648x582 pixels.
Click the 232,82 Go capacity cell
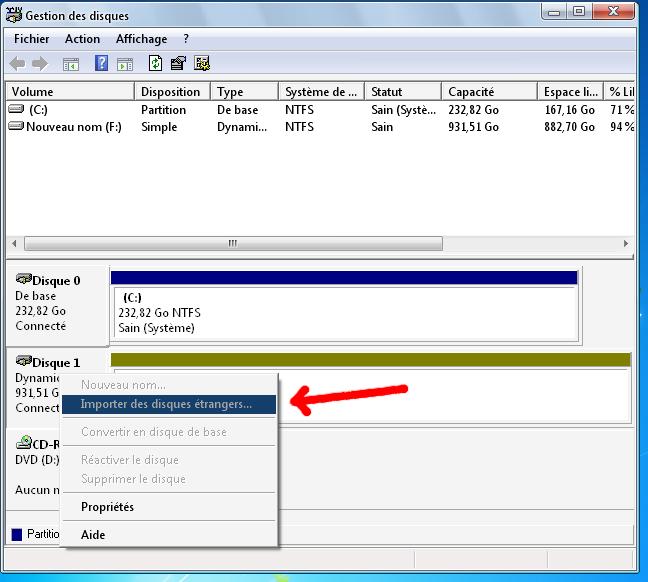click(474, 110)
